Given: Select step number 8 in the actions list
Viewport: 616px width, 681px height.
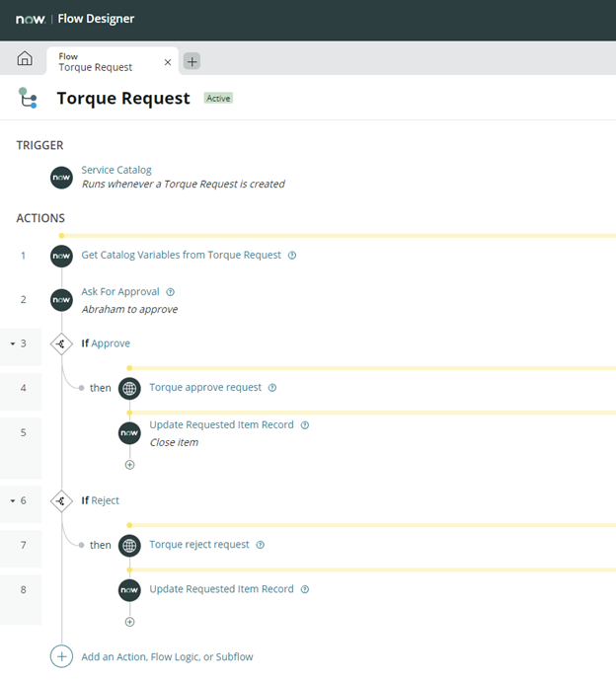Looking at the screenshot, I should click(23, 590).
